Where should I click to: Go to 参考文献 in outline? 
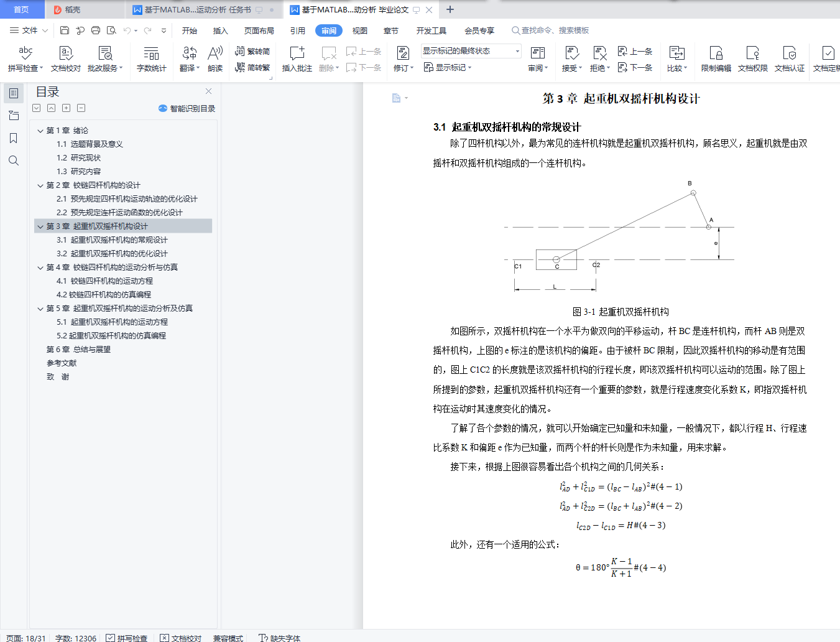click(62, 363)
